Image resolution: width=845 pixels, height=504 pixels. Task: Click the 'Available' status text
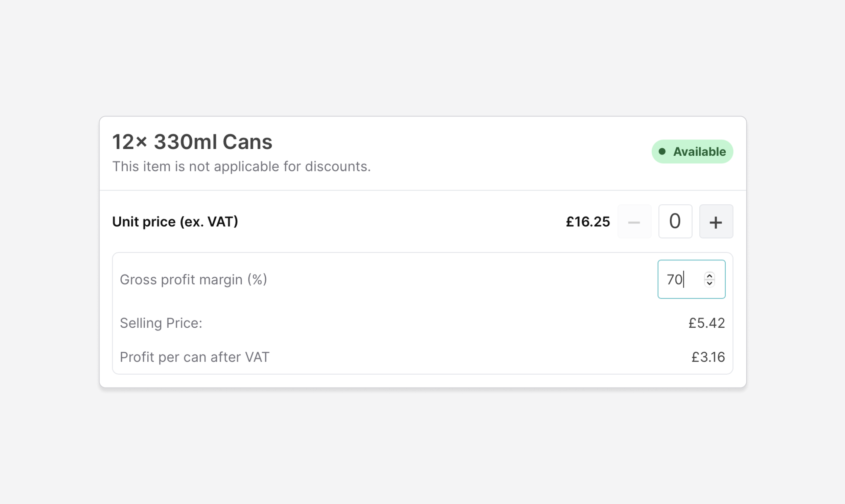(699, 152)
